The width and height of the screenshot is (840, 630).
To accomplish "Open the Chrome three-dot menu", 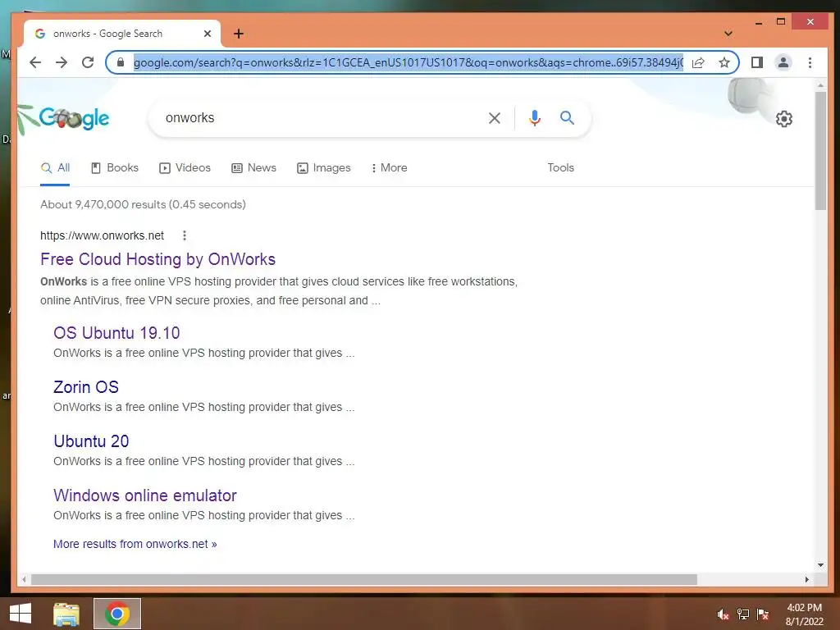I will point(810,62).
